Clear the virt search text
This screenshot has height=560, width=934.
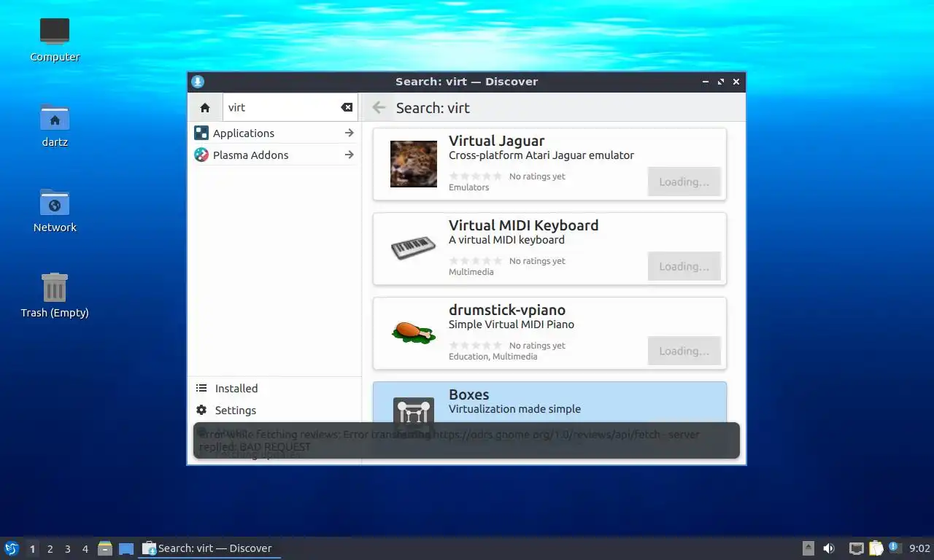click(347, 107)
